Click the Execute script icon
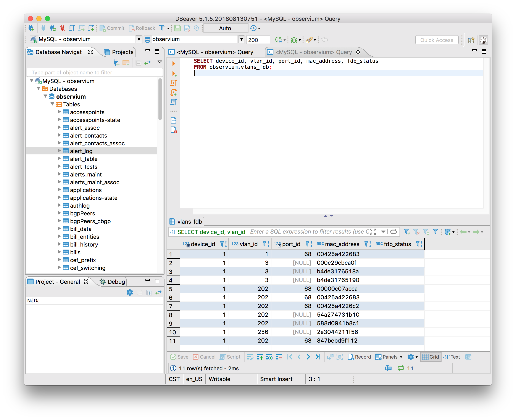 174,83
